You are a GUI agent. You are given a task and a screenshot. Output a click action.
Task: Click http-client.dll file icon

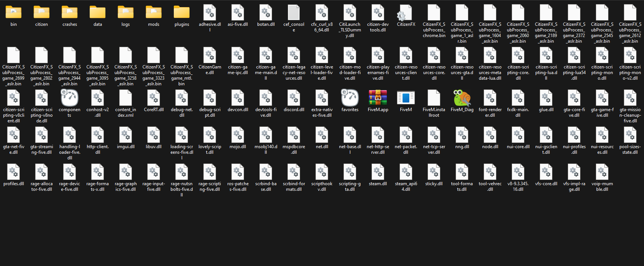[98, 135]
